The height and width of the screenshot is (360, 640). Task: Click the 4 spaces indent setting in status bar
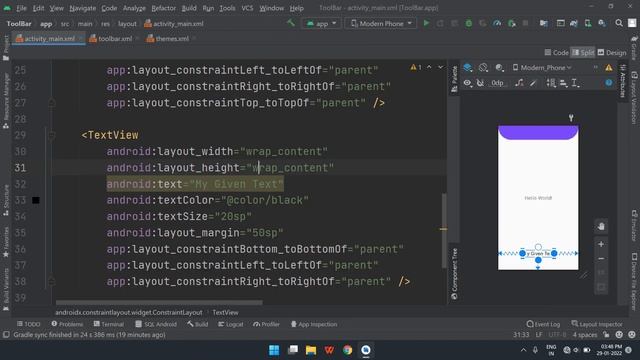coord(584,335)
